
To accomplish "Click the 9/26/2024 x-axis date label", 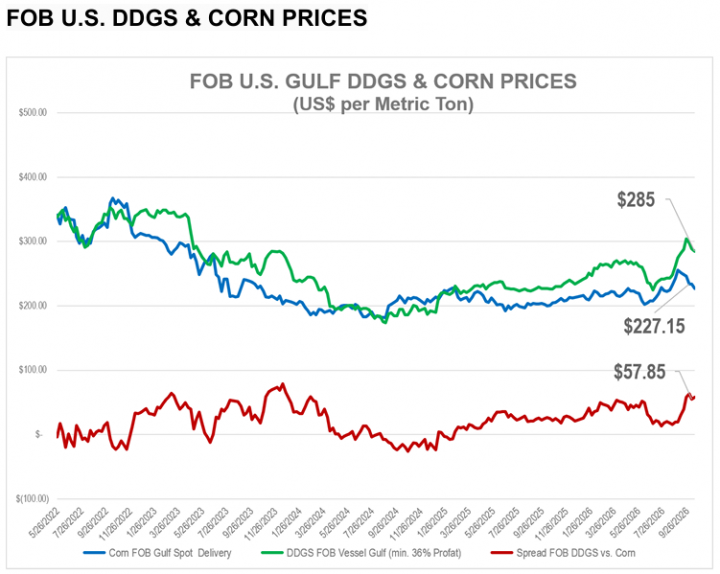I will pos(384,523).
